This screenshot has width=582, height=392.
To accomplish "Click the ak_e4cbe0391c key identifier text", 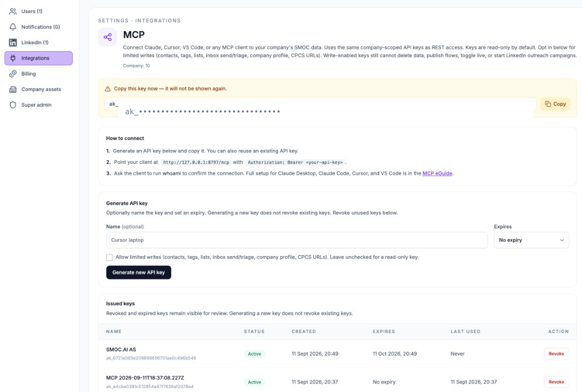I will [x=149, y=386].
